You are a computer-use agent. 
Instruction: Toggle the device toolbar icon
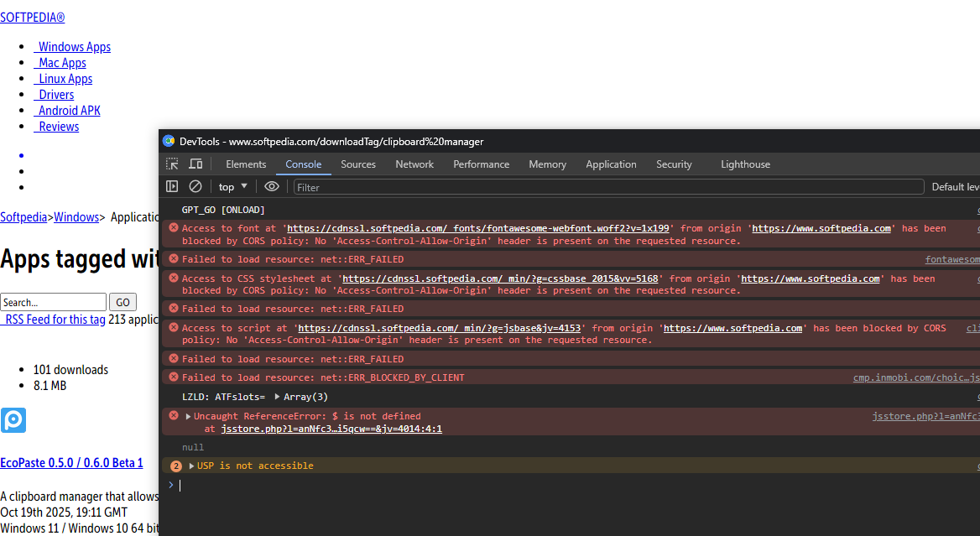click(195, 164)
